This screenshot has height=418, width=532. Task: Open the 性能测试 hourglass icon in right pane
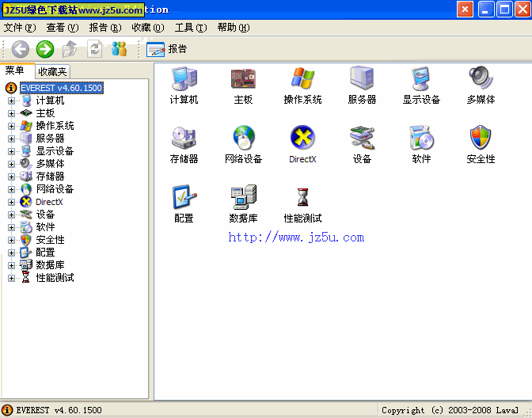(x=302, y=204)
